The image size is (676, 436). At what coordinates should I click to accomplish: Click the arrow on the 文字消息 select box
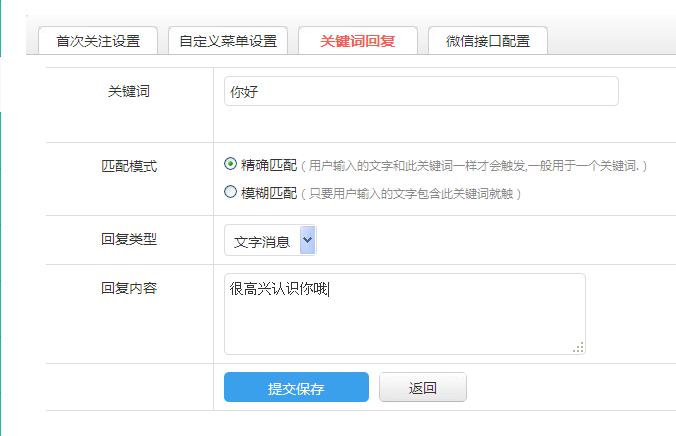pyautogui.click(x=307, y=241)
